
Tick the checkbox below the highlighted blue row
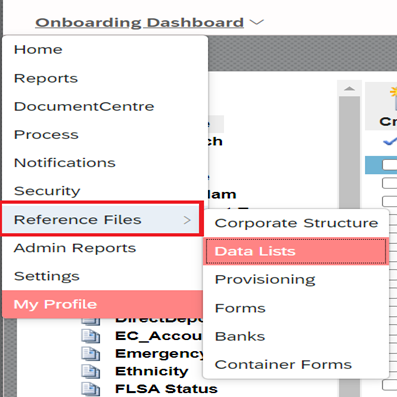(x=389, y=183)
